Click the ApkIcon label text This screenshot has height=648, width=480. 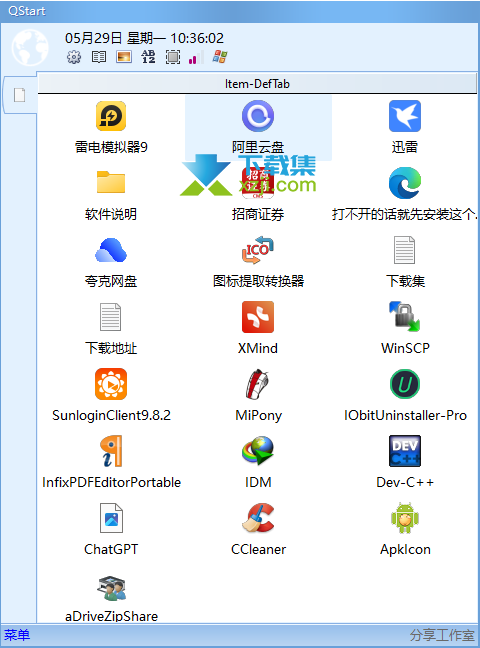[x=405, y=549]
